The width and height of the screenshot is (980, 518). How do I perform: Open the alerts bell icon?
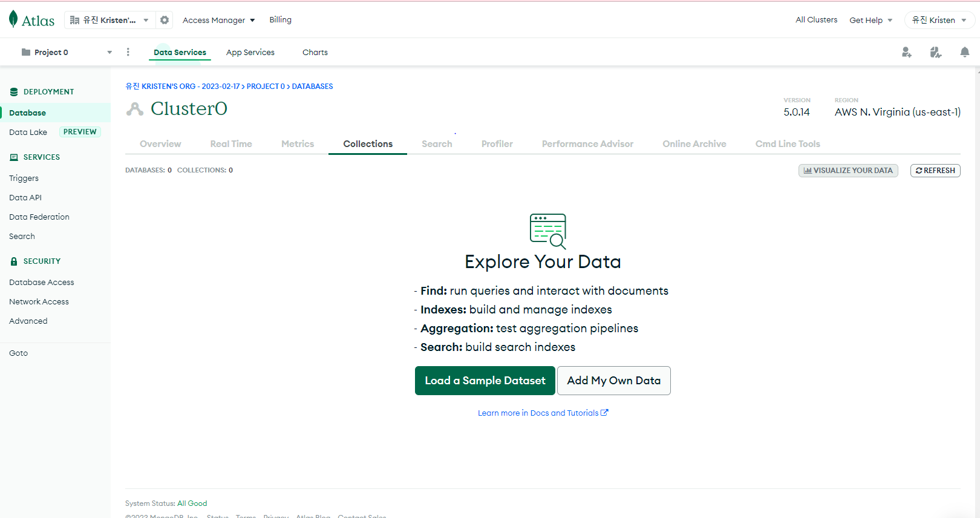(964, 53)
